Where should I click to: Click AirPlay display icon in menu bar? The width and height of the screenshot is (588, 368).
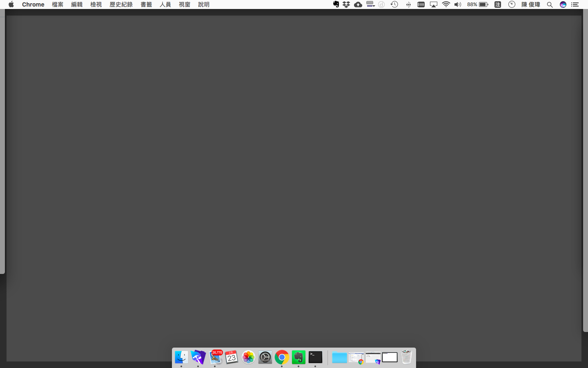pyautogui.click(x=433, y=4)
